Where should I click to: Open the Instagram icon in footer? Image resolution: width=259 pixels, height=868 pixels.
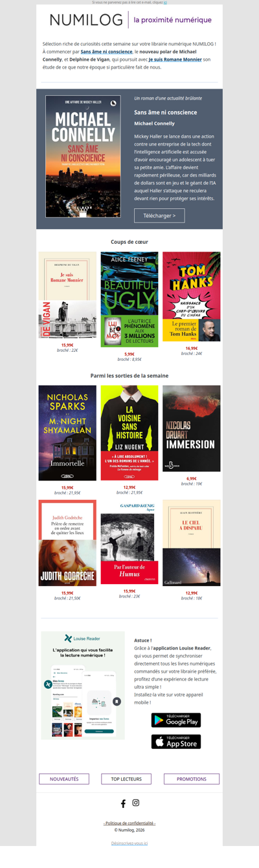[x=136, y=803]
